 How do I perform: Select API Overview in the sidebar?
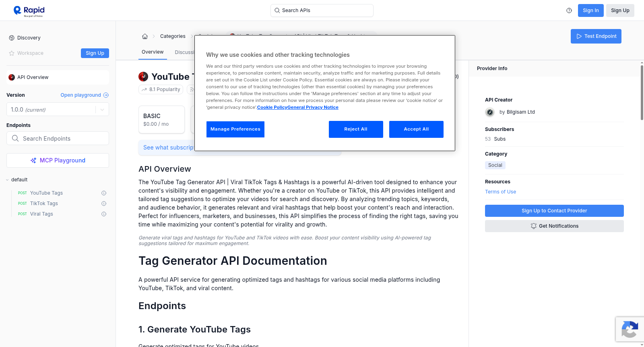[58, 77]
